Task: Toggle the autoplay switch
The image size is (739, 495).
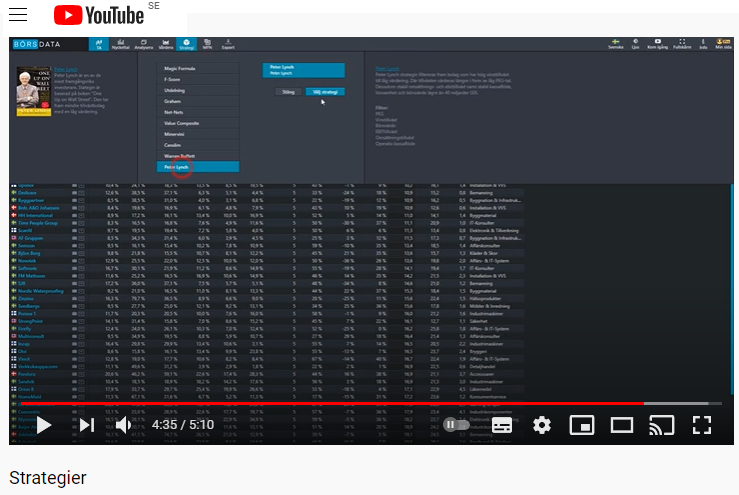Action: tap(456, 425)
